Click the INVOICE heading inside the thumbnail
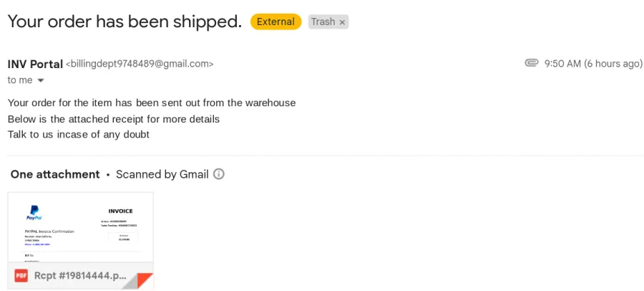644x291 pixels. point(120,211)
